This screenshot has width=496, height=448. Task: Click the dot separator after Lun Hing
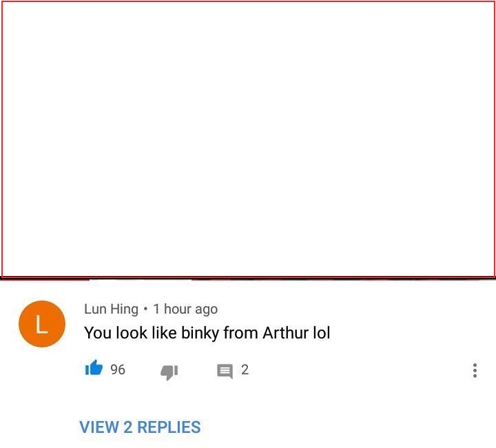click(x=145, y=308)
